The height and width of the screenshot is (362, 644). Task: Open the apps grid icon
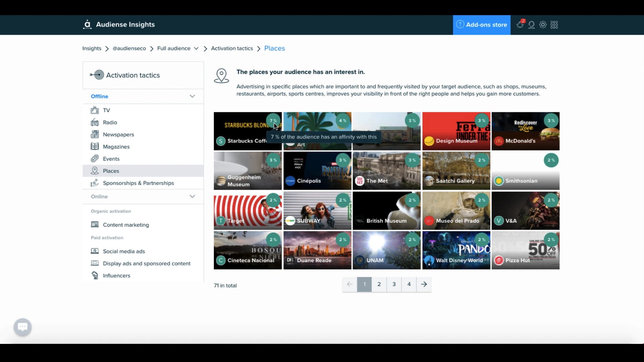[554, 25]
